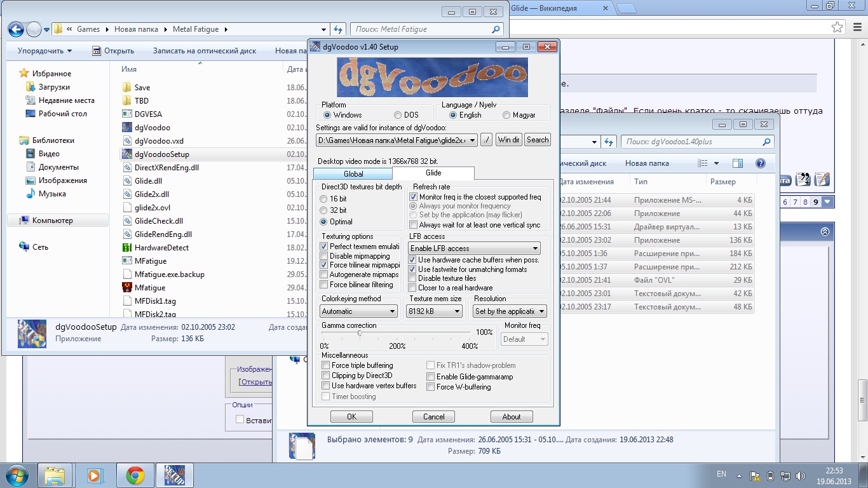
Task: Open the Colorkeying method dropdown
Action: tap(358, 311)
